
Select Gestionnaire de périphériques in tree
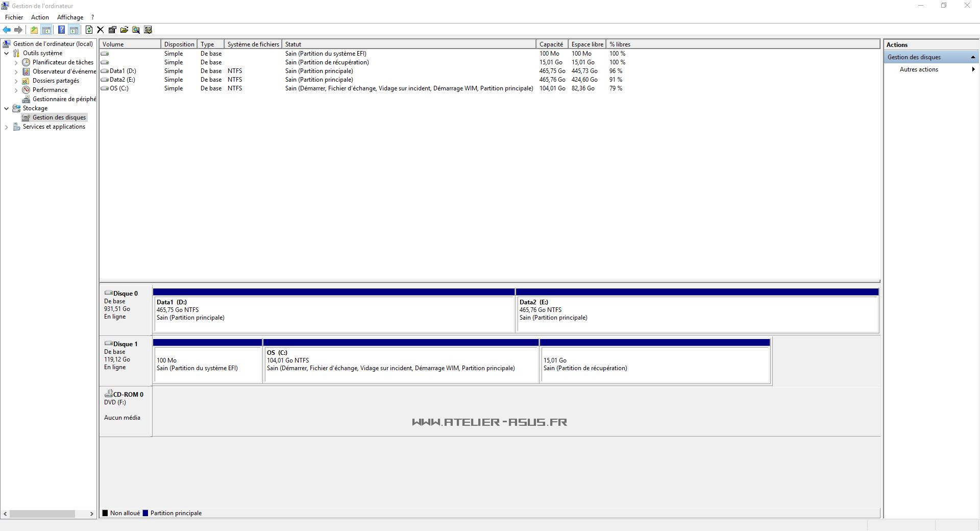(x=64, y=99)
